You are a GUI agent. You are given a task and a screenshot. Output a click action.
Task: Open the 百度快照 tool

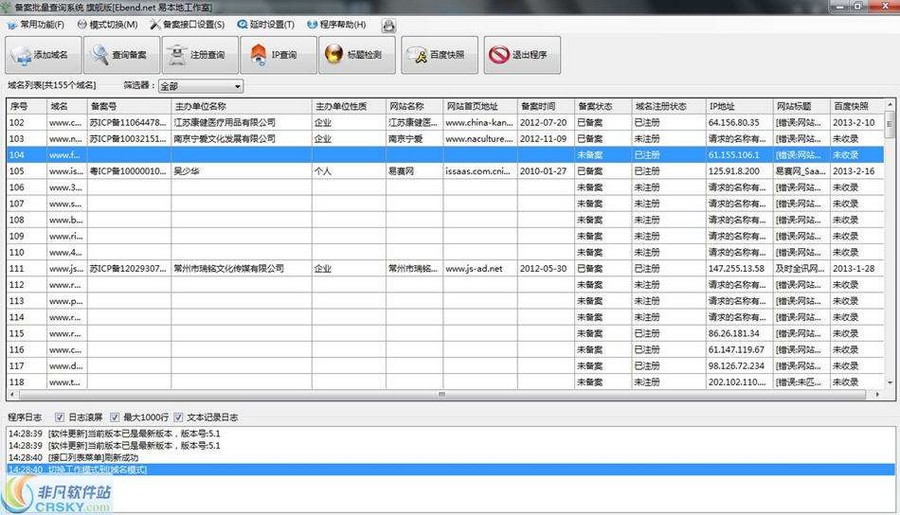coord(439,55)
